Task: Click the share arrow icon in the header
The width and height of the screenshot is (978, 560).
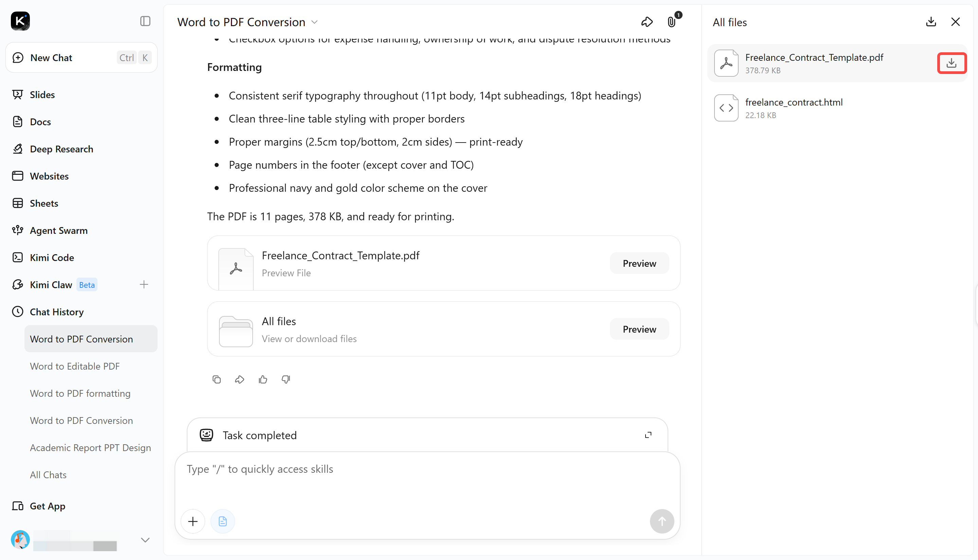Action: coord(647,22)
